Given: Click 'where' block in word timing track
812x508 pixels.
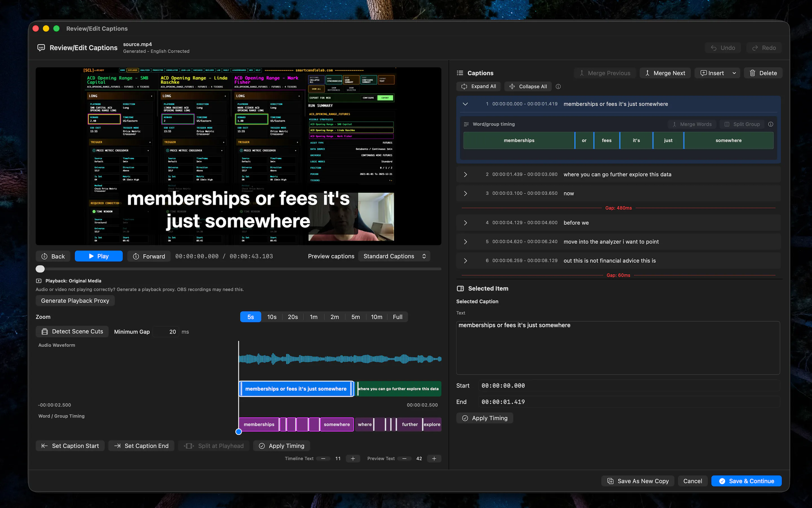Looking at the screenshot, I should (x=364, y=424).
